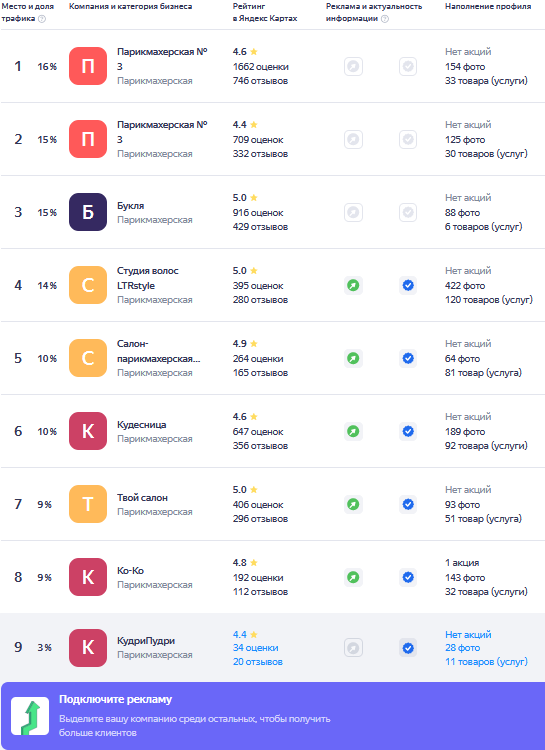
Task: Open the '34 оценки' link for КудриПудри
Action: pyautogui.click(x=256, y=648)
